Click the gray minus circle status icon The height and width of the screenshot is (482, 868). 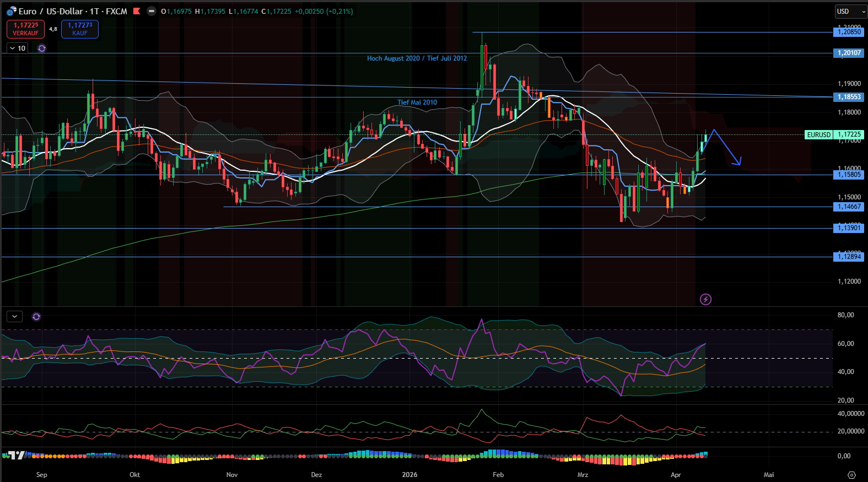(x=152, y=11)
